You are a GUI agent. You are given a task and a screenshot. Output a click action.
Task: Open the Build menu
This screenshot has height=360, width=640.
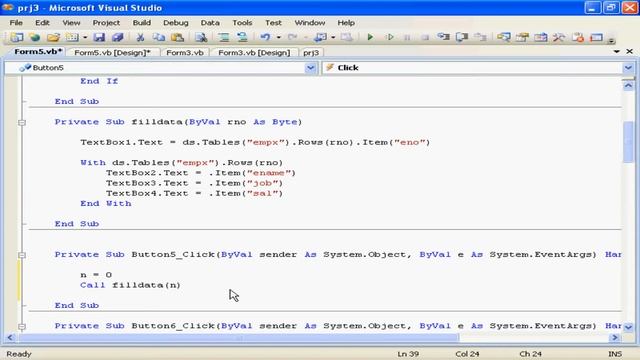click(142, 23)
